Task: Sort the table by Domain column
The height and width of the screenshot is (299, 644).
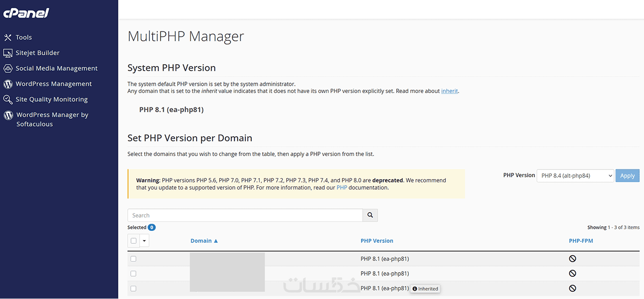Action: [204, 241]
